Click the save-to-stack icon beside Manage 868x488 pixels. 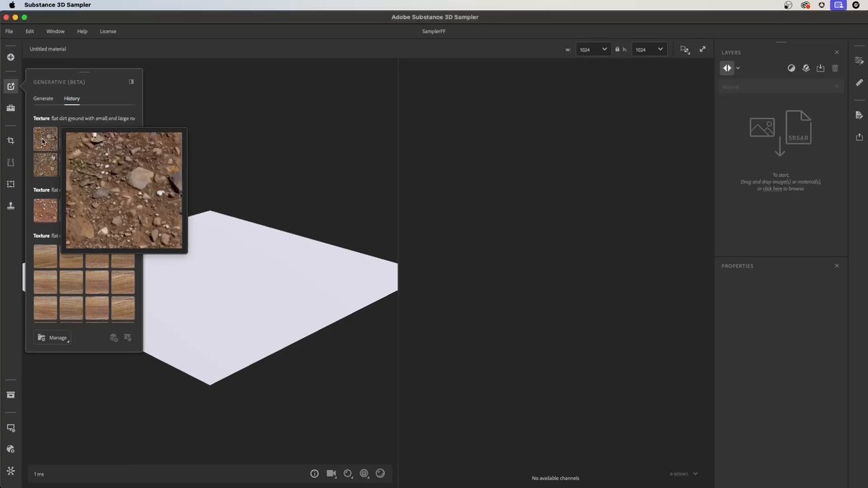pos(114,338)
